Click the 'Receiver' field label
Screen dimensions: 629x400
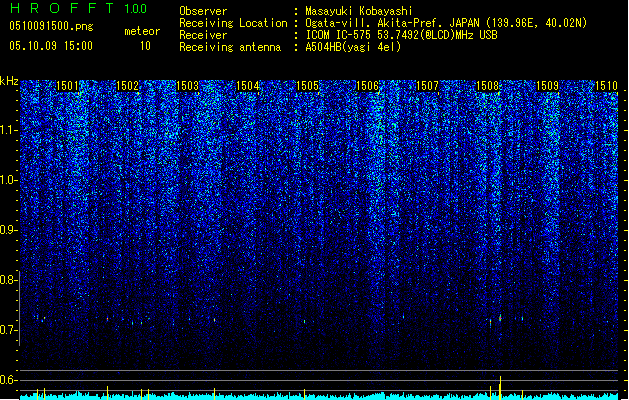(203, 35)
